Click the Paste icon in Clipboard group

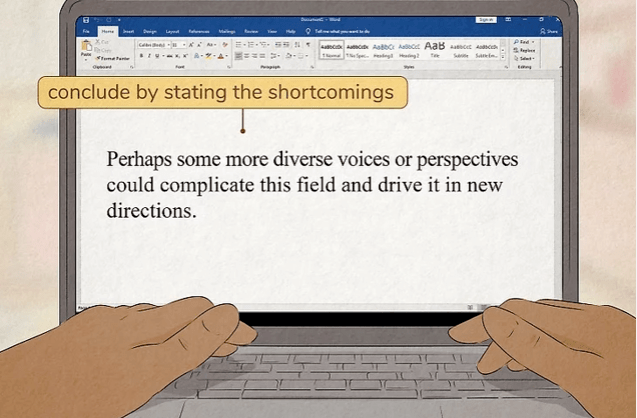pyautogui.click(x=85, y=52)
